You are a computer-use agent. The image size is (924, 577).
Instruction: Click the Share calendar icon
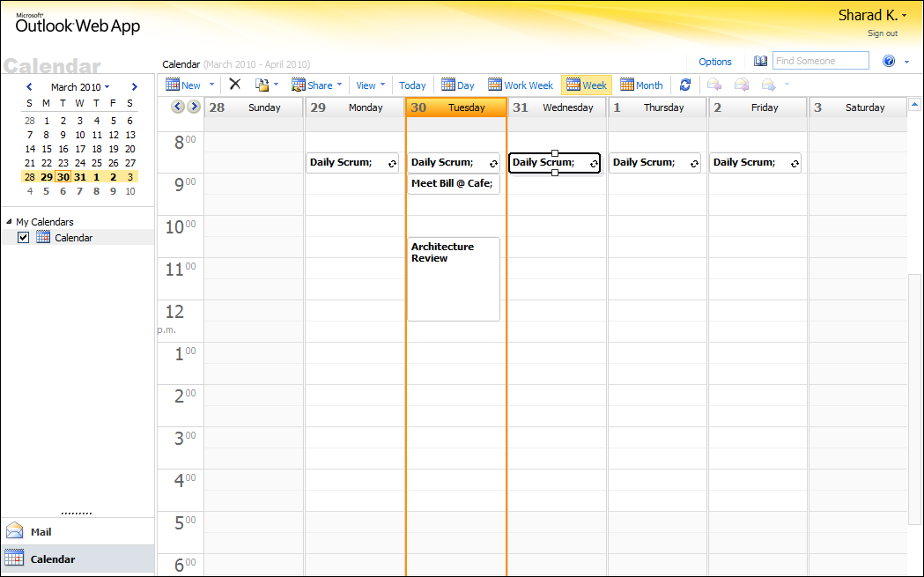pyautogui.click(x=299, y=85)
